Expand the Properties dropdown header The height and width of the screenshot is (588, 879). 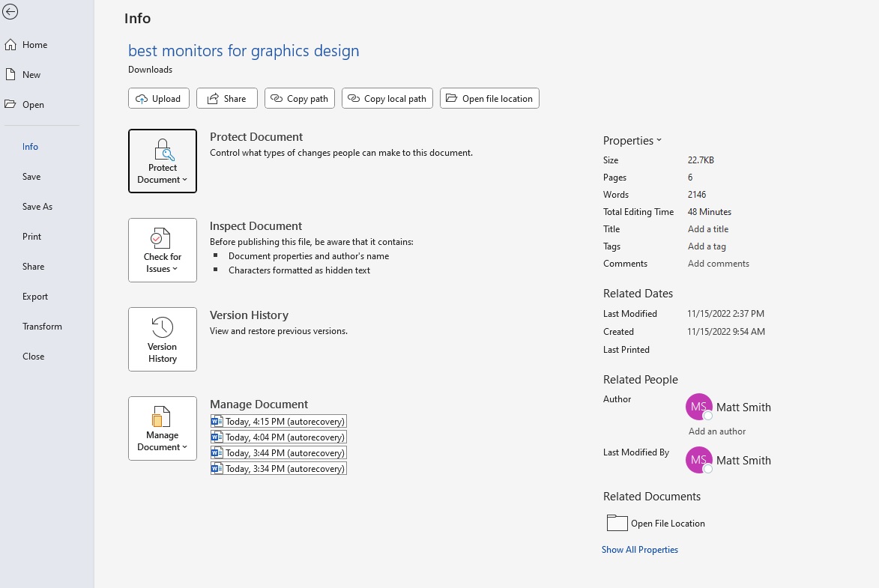point(632,140)
